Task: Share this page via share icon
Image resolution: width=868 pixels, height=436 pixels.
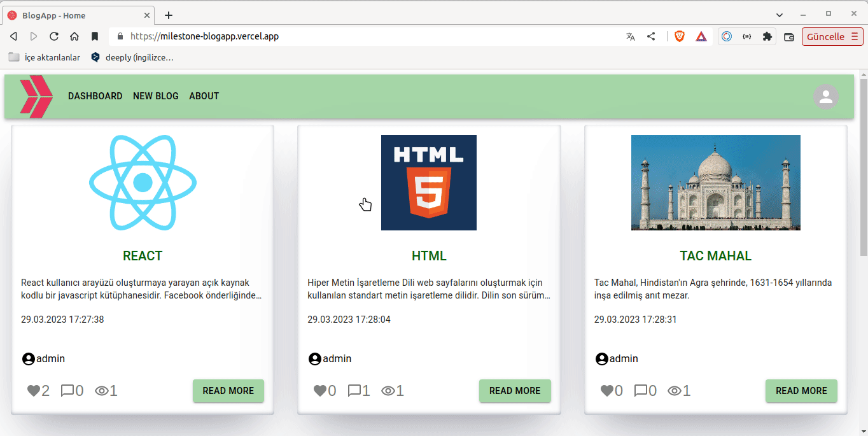Action: [651, 36]
